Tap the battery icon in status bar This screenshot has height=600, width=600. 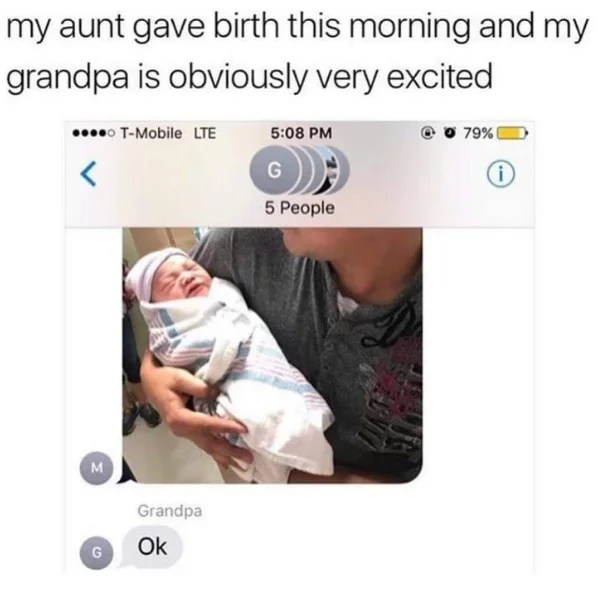(512, 134)
